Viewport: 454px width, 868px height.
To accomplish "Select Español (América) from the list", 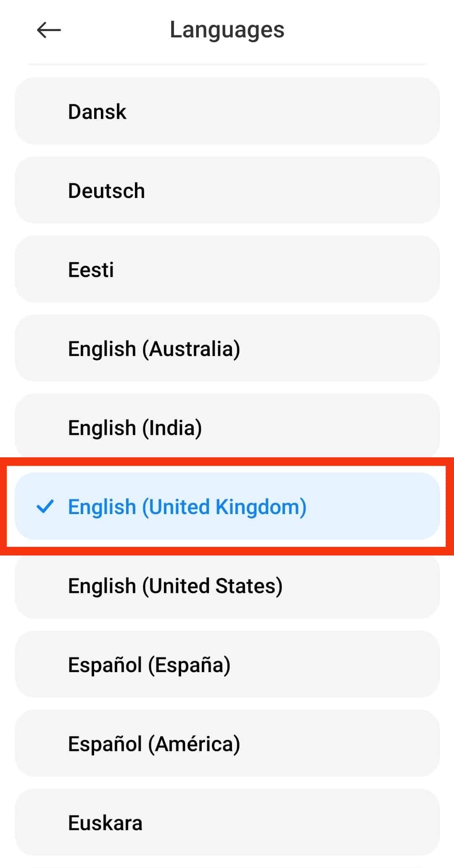I will tap(227, 744).
